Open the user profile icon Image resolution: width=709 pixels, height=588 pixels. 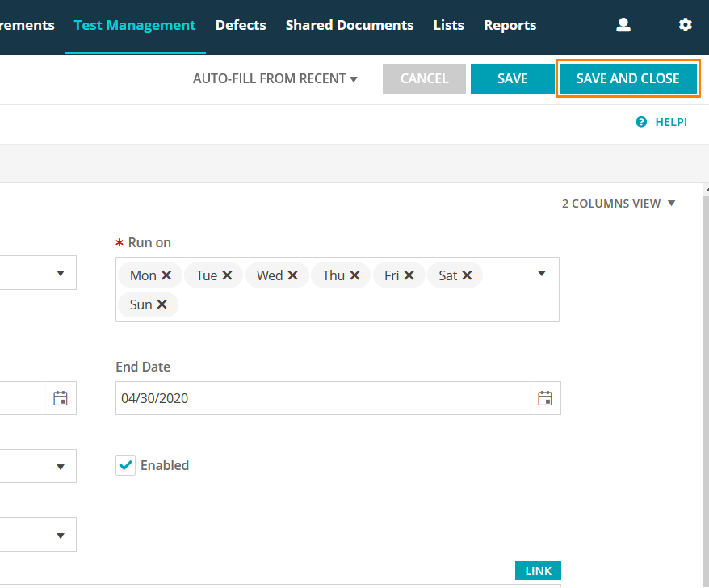tap(623, 25)
